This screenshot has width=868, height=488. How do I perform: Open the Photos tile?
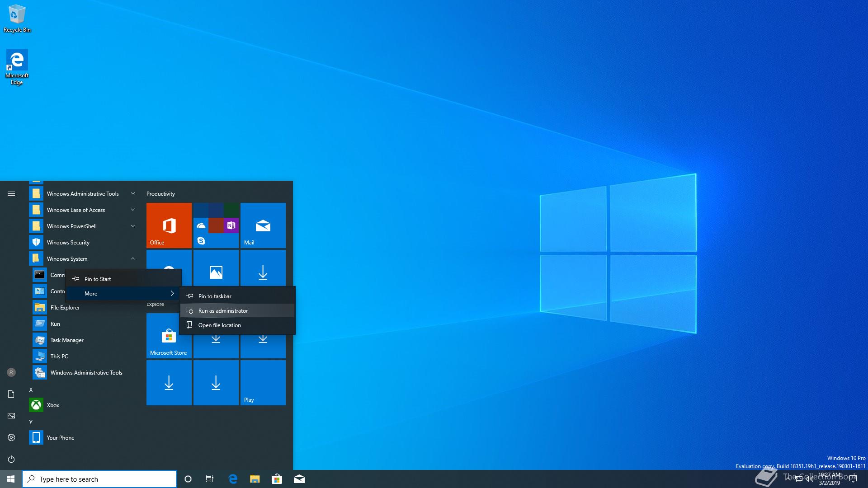tap(216, 268)
